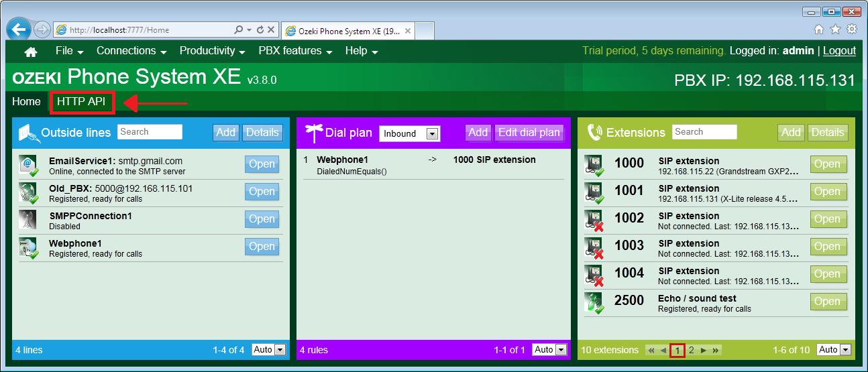Image resolution: width=868 pixels, height=372 pixels.
Task: Open the Inbound dial plan dropdown
Action: click(x=432, y=133)
